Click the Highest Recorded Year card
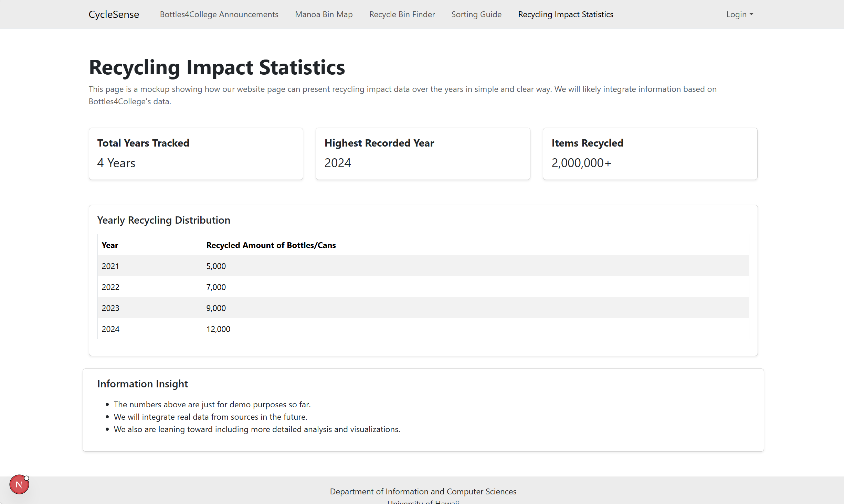Viewport: 844px width, 504px height. pos(423,154)
